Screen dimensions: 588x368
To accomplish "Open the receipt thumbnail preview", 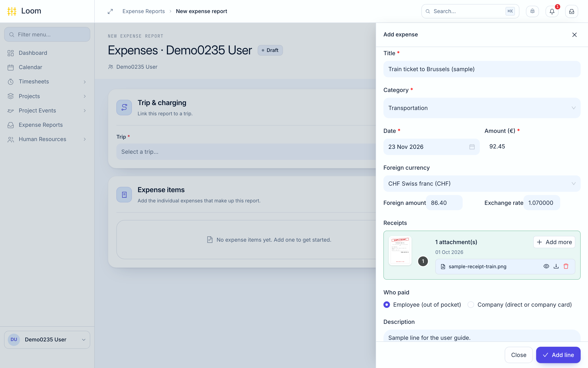I will point(400,251).
